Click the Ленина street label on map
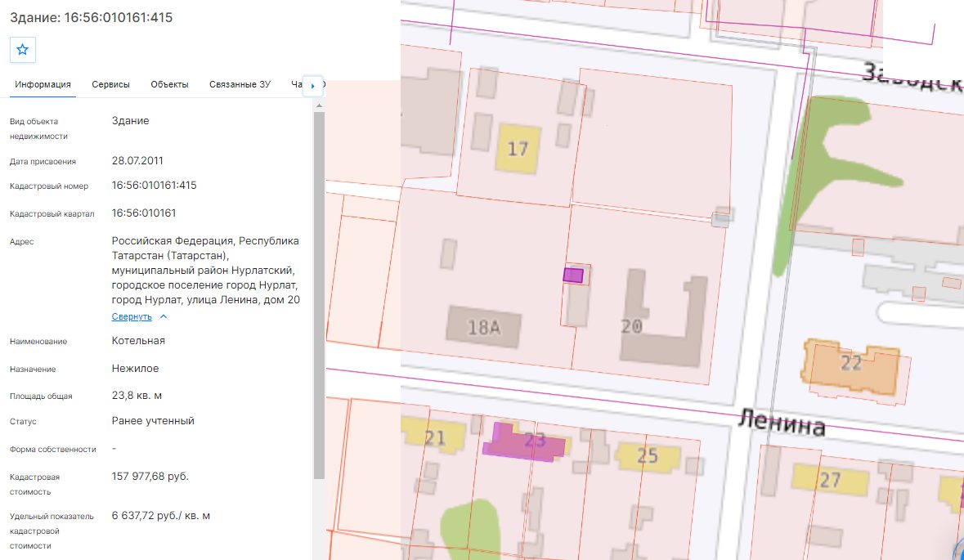 coord(782,423)
